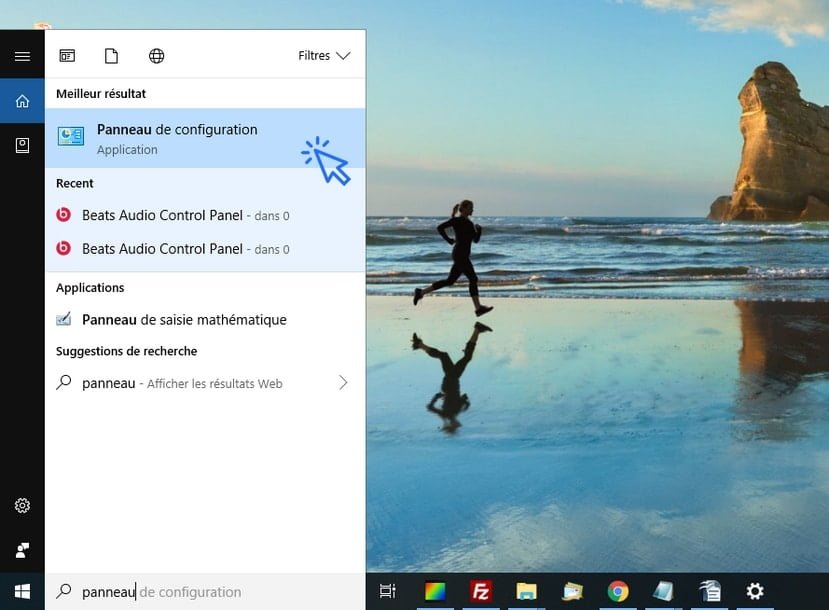Open the document stack app on taskbar
829x610 pixels.
710,591
